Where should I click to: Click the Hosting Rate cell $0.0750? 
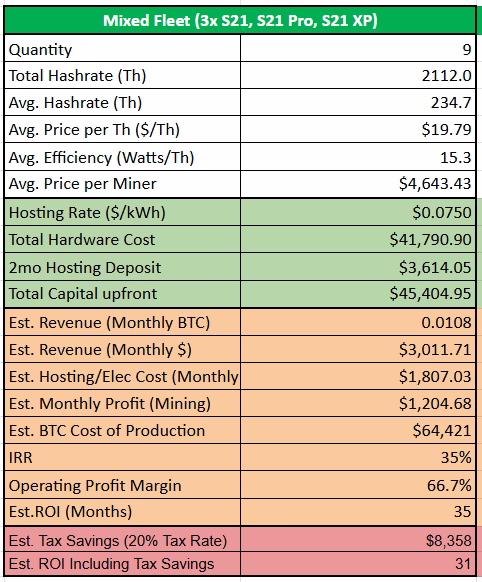pos(358,212)
